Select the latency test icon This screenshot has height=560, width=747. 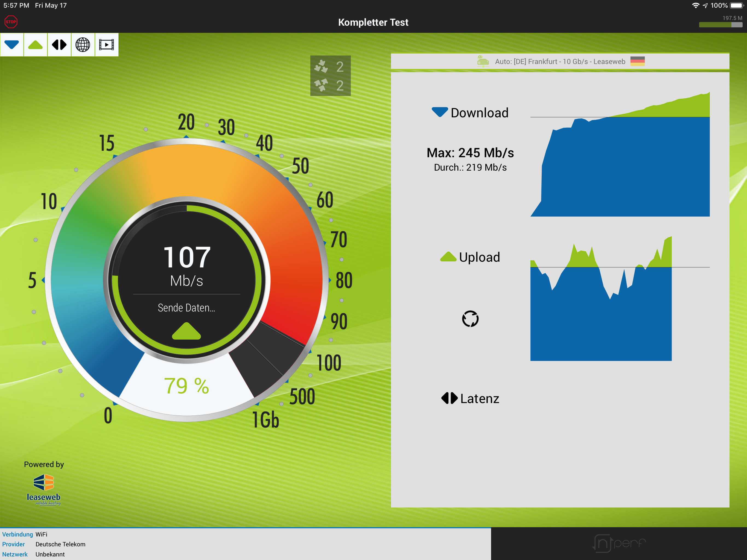click(x=59, y=45)
